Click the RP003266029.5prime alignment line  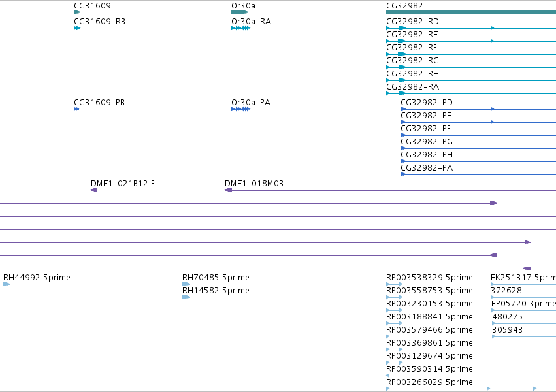pos(461,389)
